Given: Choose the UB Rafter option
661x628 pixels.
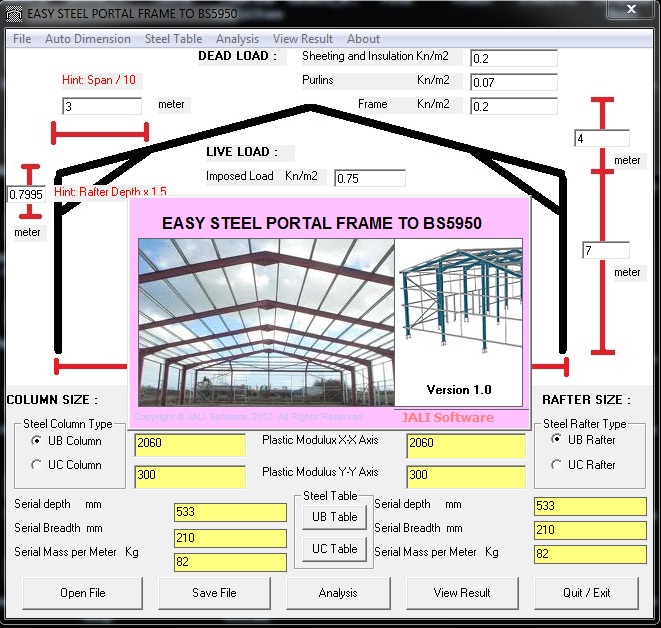Looking at the screenshot, I should tap(557, 440).
